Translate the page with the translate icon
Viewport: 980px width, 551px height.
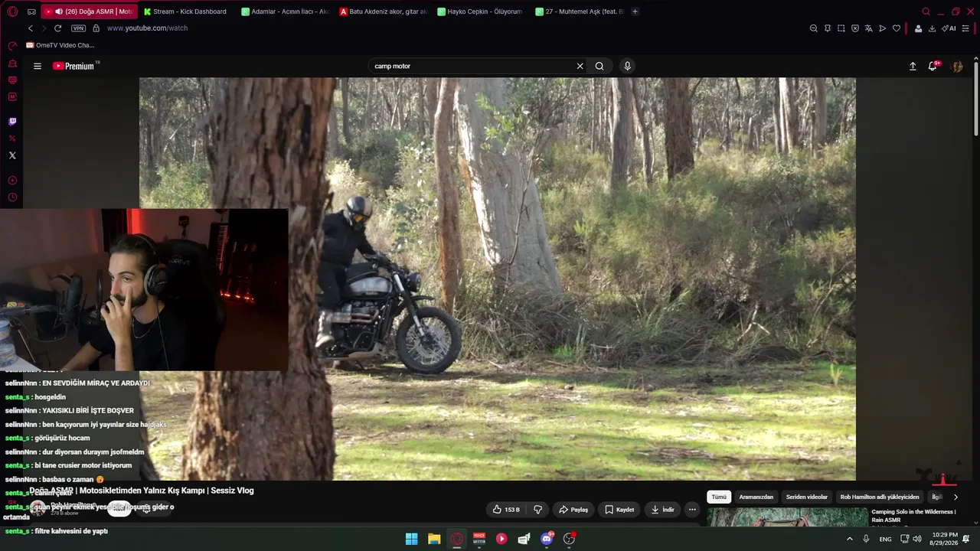(868, 28)
